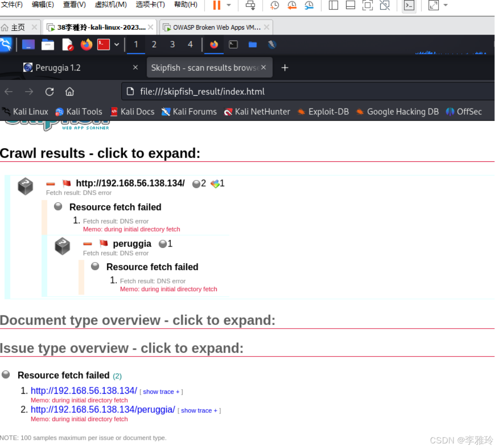Expand the stretch display dropdown arrow

pyautogui.click(x=445, y=5)
